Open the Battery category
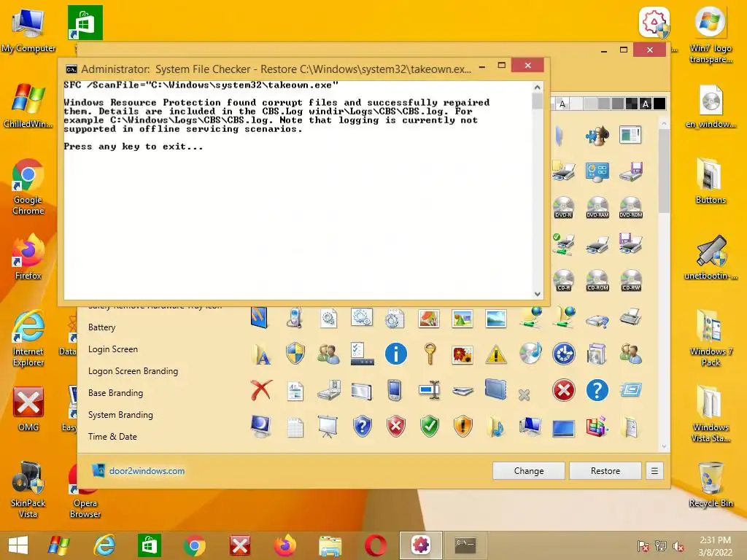Screen dimensions: 747x560 click(102, 327)
